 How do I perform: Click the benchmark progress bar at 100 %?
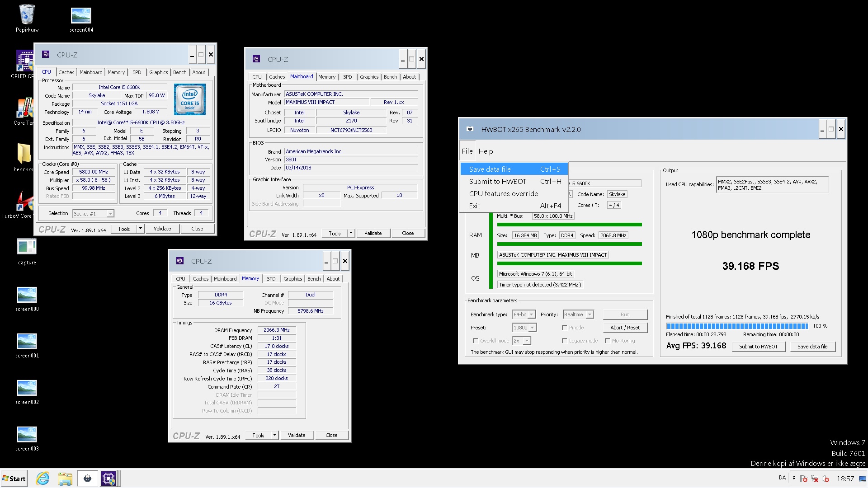(x=737, y=326)
